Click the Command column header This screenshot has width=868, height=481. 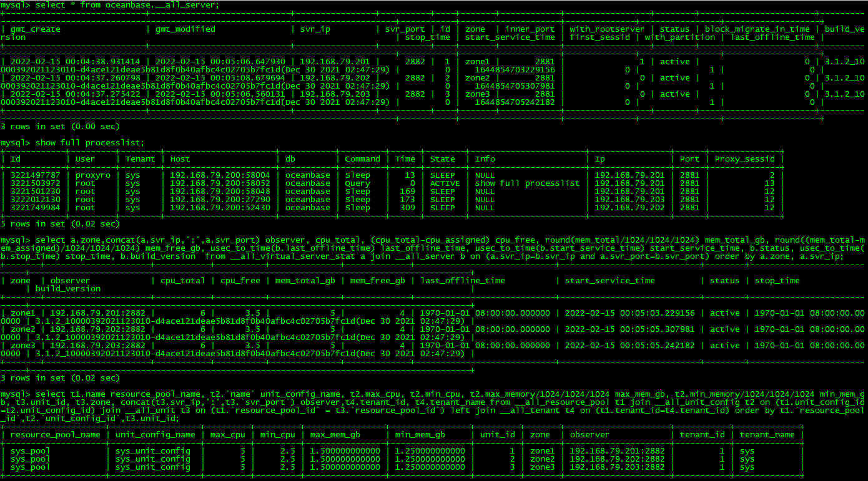(362, 159)
